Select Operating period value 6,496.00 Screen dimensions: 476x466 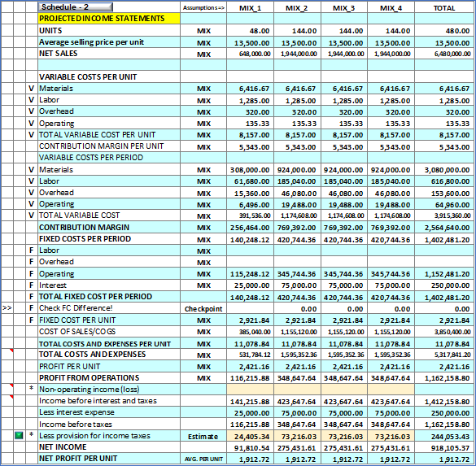click(250, 205)
